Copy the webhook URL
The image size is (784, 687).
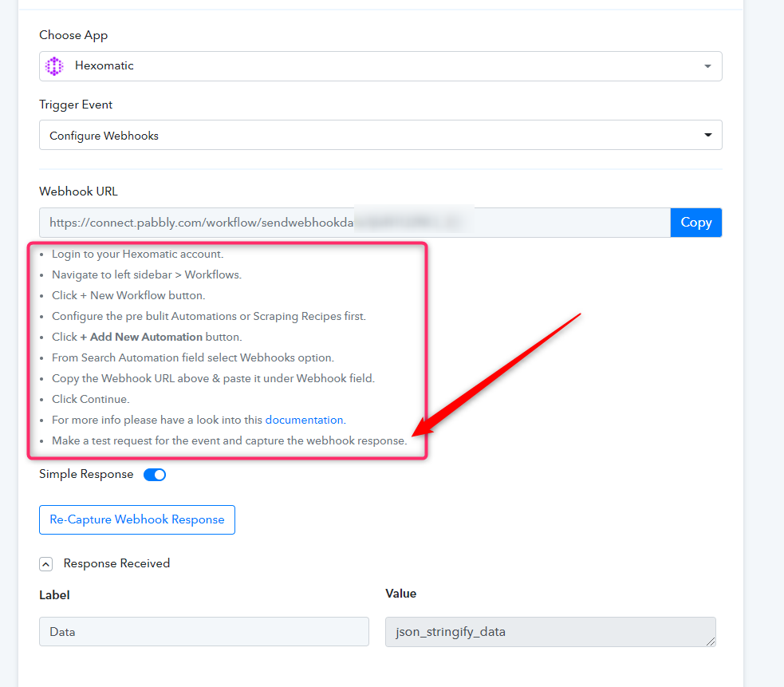pos(696,223)
